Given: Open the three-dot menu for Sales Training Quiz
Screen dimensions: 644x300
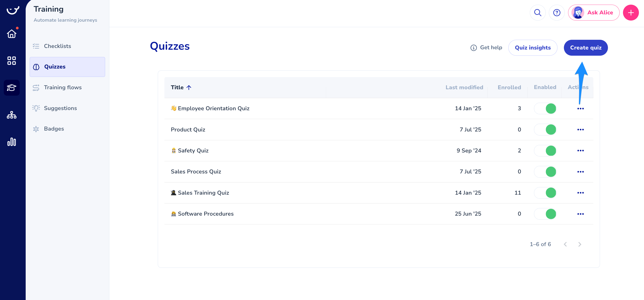Looking at the screenshot, I should point(580,193).
